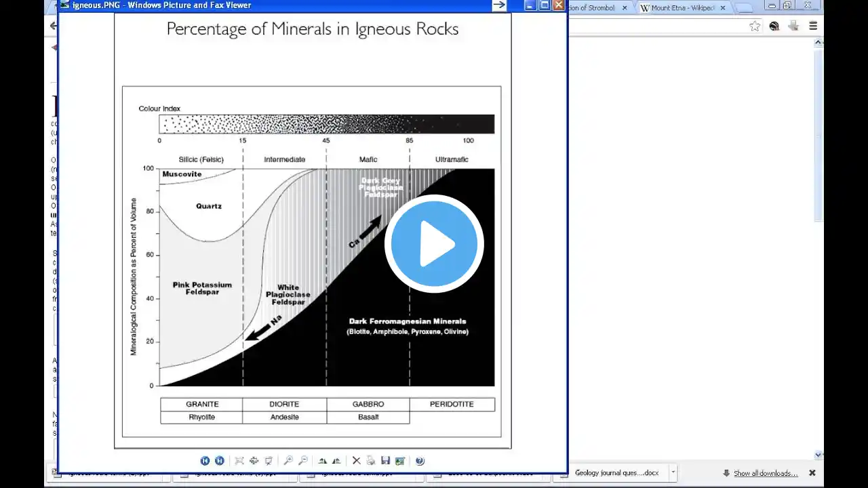The image size is (868, 488).
Task: Click the Quartz label in the diagram
Action: tap(209, 206)
